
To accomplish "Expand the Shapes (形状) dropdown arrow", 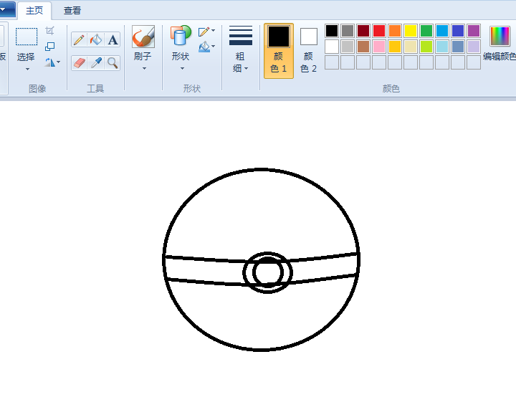I will (x=182, y=69).
